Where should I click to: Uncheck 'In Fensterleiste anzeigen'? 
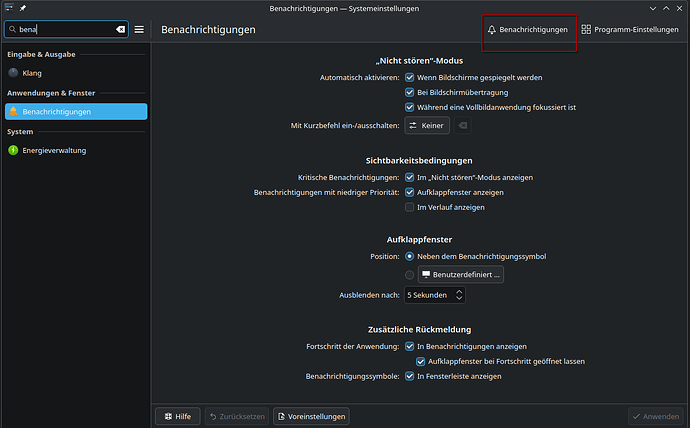click(x=409, y=376)
